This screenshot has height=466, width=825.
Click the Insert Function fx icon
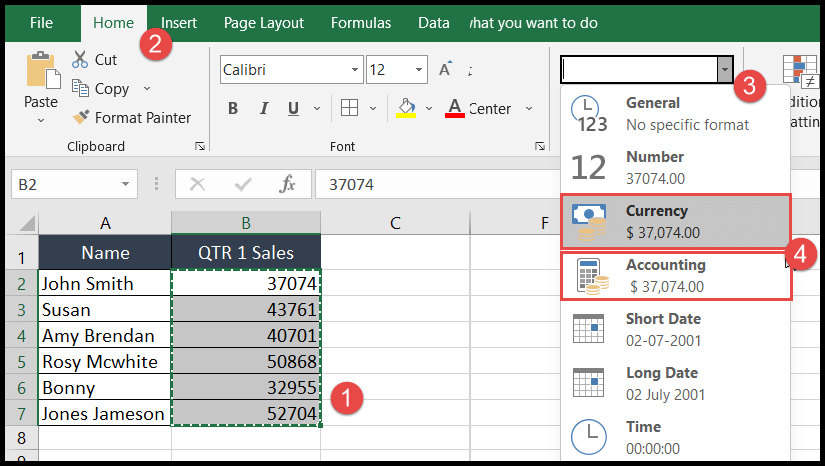pyautogui.click(x=287, y=184)
